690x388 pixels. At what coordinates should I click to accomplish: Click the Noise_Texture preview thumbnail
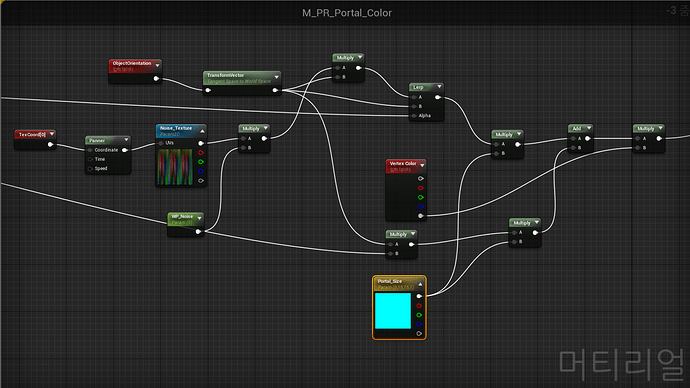click(x=175, y=167)
